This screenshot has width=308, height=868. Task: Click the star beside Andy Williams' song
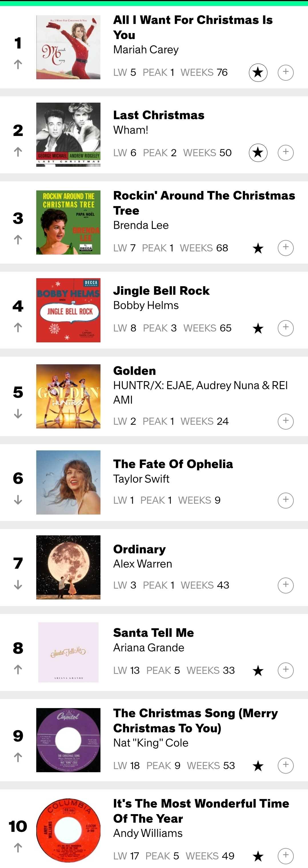(258, 856)
